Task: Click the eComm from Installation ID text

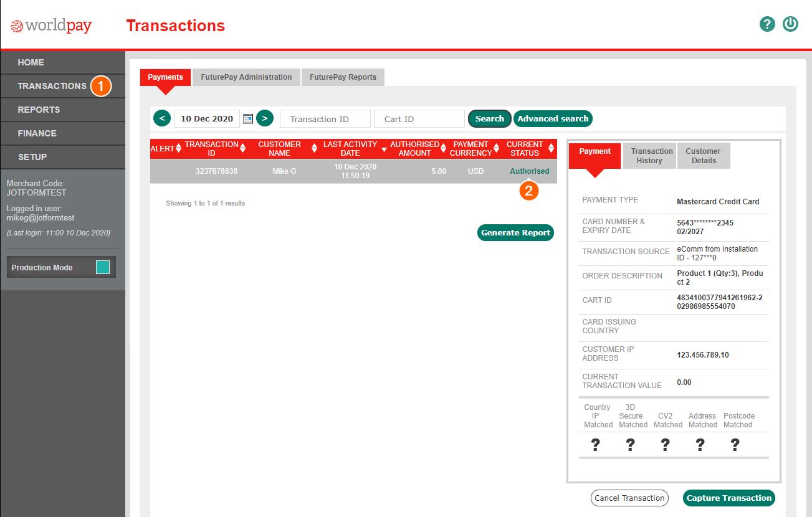Action: [x=717, y=254]
